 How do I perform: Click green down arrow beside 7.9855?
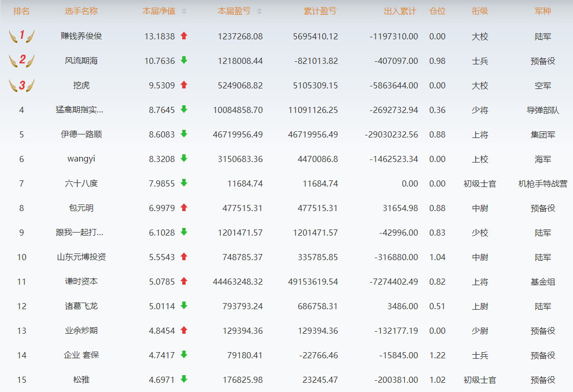click(184, 183)
